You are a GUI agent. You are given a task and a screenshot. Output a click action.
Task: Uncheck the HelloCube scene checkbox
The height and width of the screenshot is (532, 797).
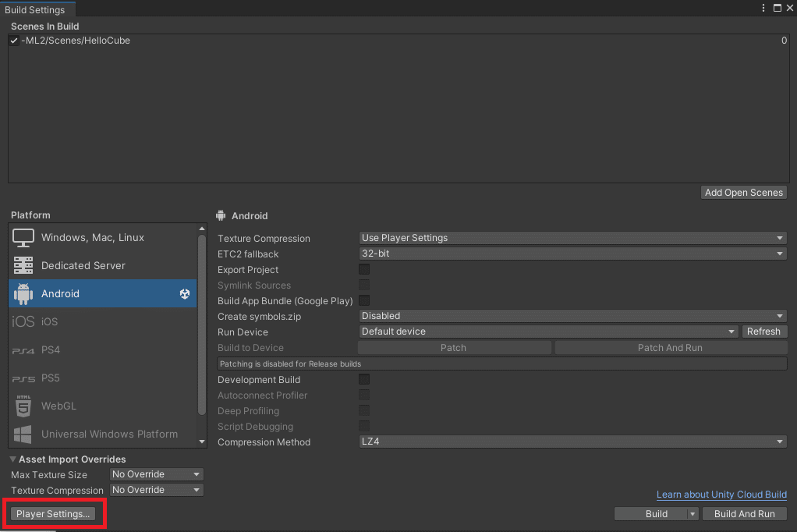14,41
